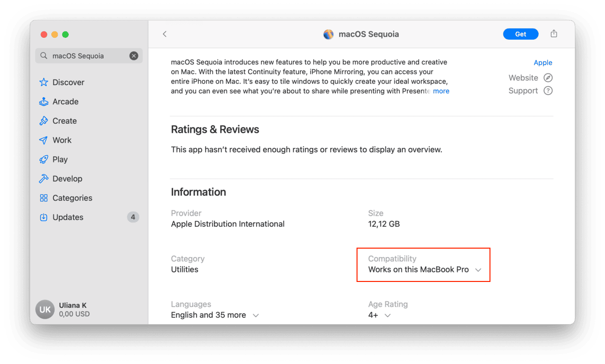Viewport: 605px width, 364px height.
Task: Show more of the app description
Action: pos(441,91)
